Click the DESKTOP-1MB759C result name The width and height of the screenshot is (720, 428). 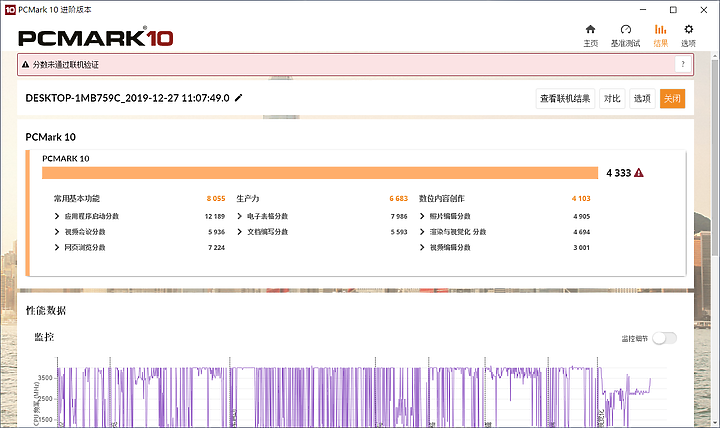[x=127, y=98]
